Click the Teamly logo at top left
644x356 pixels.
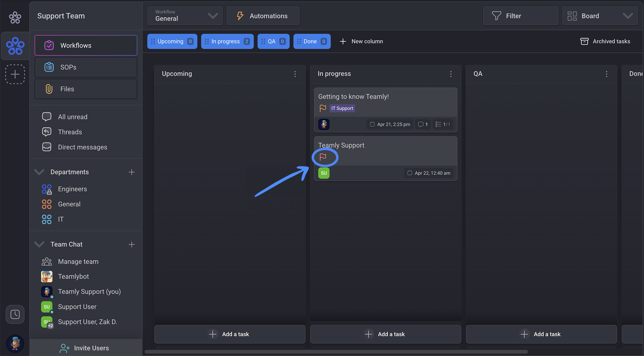click(x=15, y=17)
